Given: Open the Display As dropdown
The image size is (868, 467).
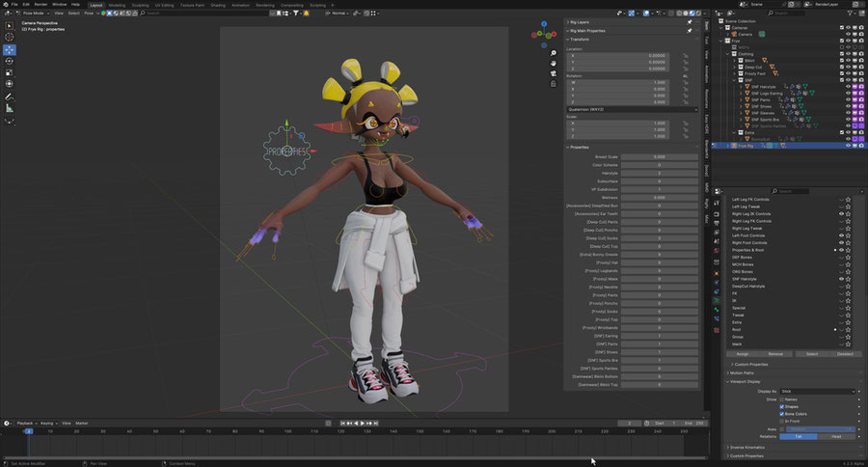Looking at the screenshot, I should pyautogui.click(x=818, y=391).
